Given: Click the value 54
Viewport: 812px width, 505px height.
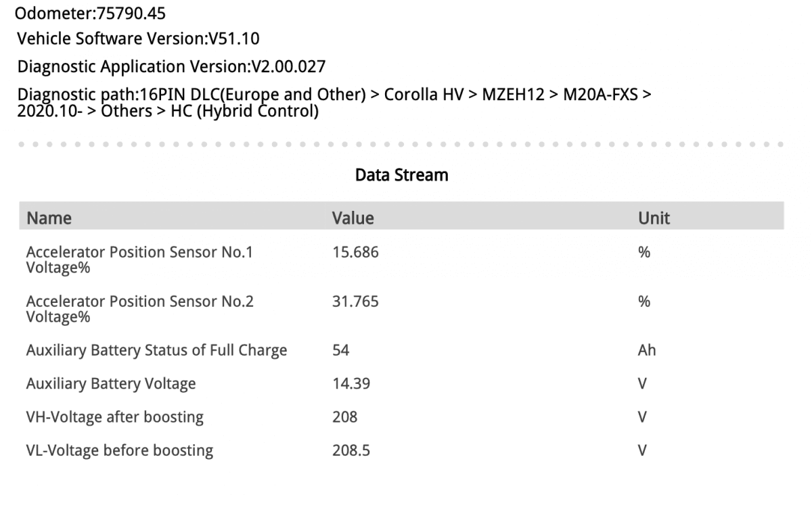Looking at the screenshot, I should (340, 350).
